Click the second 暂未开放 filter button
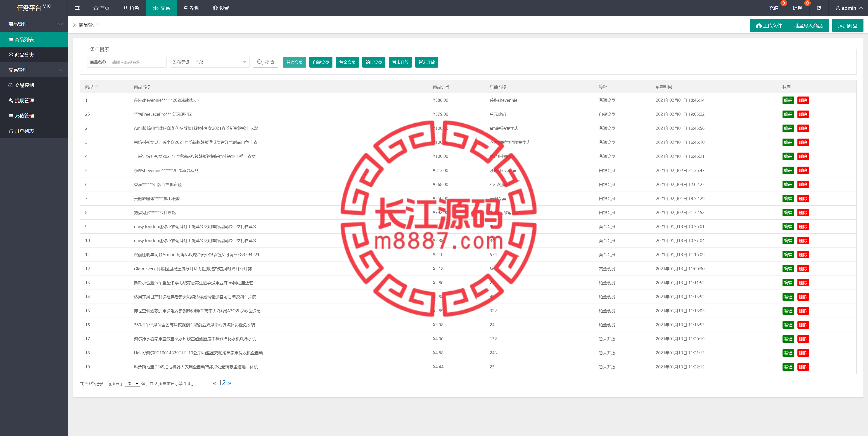Screen dimensions: 868x436 (x=427, y=62)
